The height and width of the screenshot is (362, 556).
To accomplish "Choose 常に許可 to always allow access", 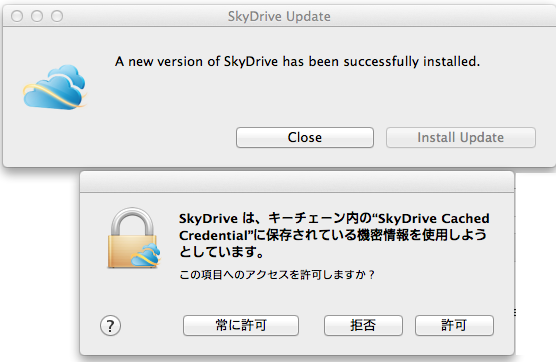I will pos(241,325).
